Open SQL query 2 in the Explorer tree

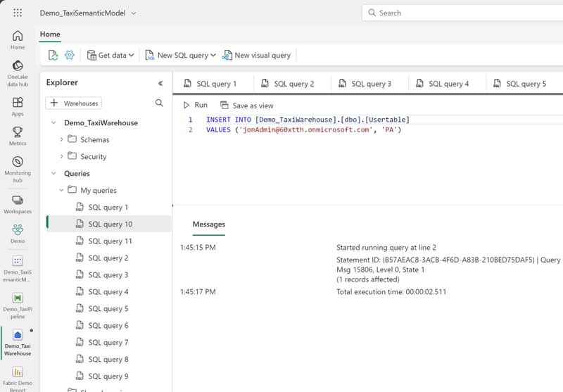(108, 258)
